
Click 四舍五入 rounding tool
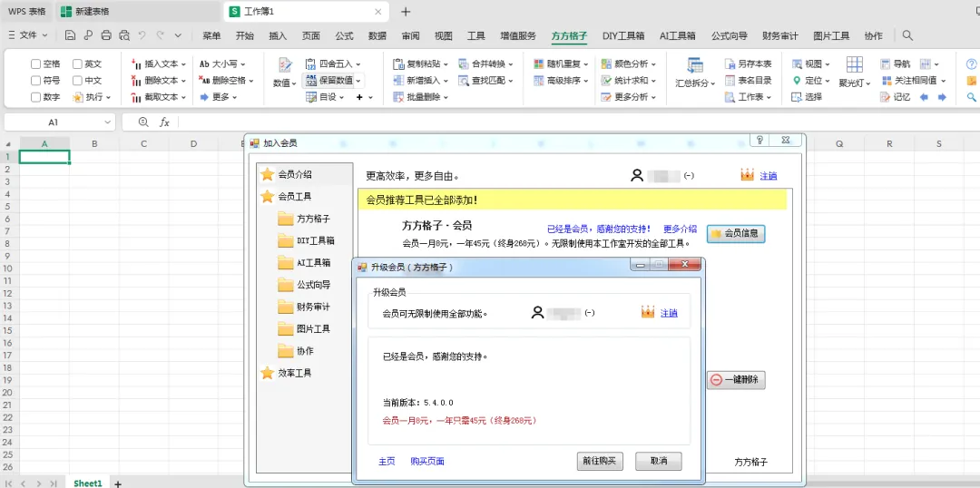(333, 63)
